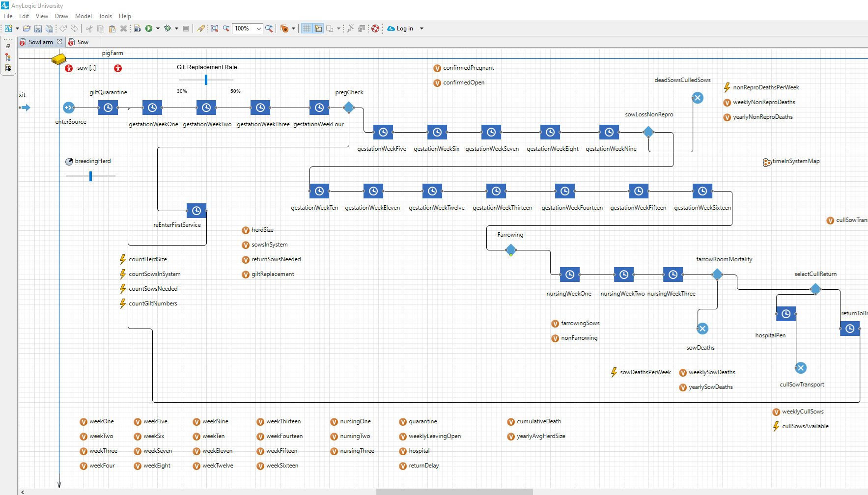Click the Zoom in magnifier icon
Screen dimensions: 868x495
point(269,28)
